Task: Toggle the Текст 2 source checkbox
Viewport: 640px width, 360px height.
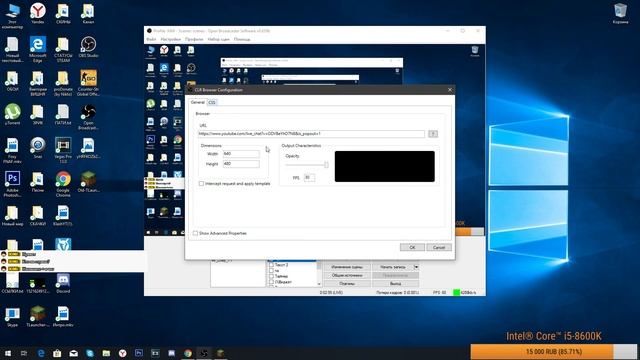Action: coord(271,265)
